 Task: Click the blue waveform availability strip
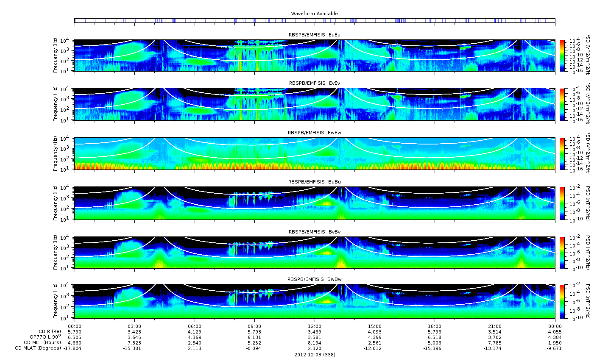click(314, 20)
